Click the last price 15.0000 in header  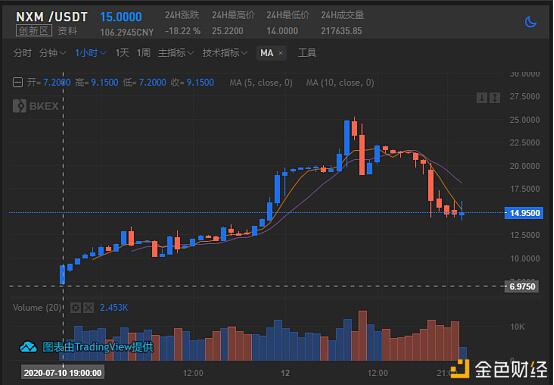tap(121, 17)
